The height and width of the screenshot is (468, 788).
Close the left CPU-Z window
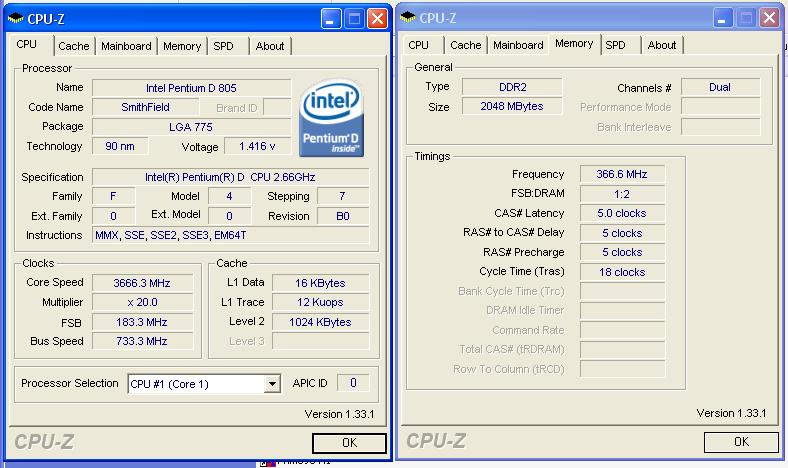click(x=377, y=19)
